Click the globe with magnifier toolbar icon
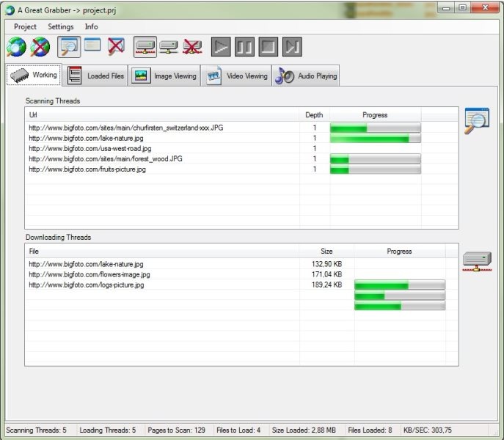The height and width of the screenshot is (440, 504). tap(16, 47)
